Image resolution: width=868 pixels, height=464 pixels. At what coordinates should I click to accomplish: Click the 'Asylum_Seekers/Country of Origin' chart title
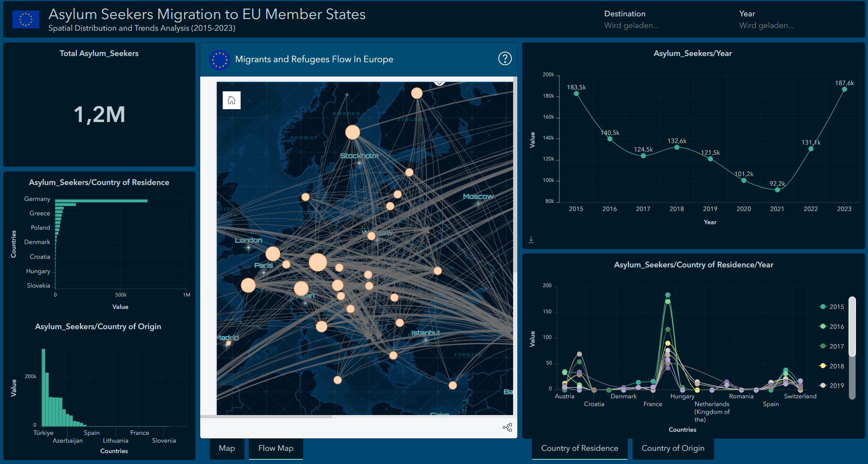(98, 326)
